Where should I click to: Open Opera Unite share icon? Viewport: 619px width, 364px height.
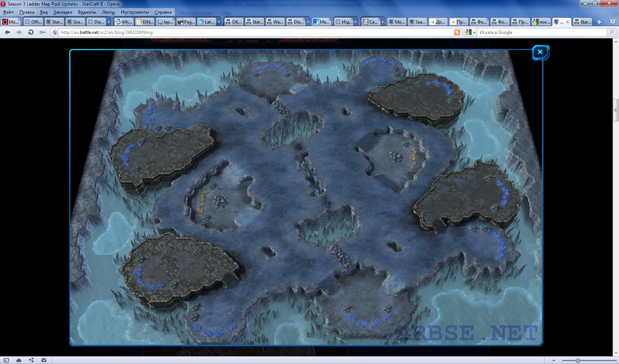pos(31,360)
